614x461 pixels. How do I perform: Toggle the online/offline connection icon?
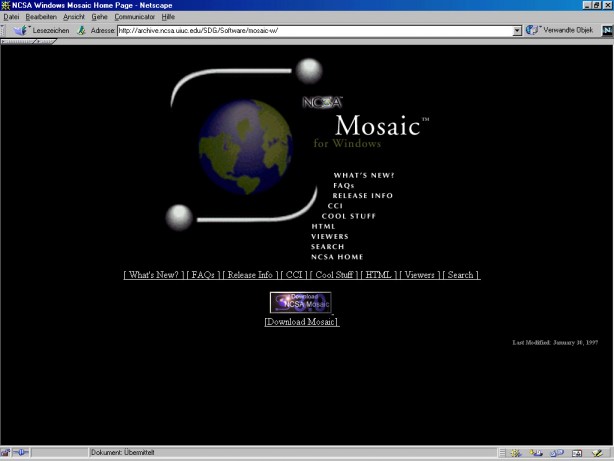(x=22, y=453)
